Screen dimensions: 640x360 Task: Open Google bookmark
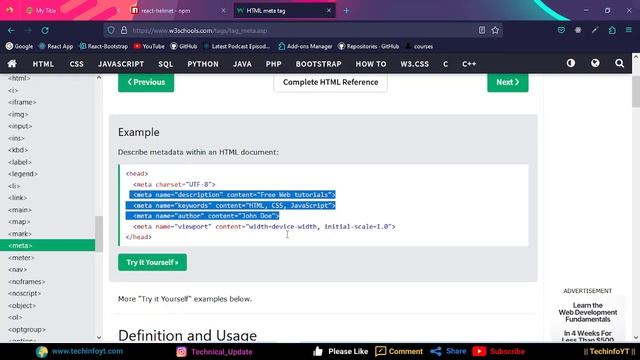click(x=19, y=47)
